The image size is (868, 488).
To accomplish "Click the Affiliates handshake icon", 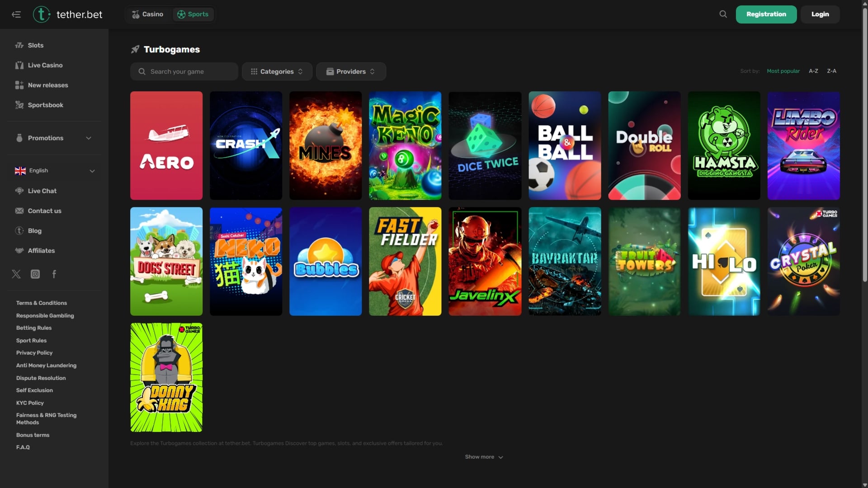I will [x=19, y=250].
